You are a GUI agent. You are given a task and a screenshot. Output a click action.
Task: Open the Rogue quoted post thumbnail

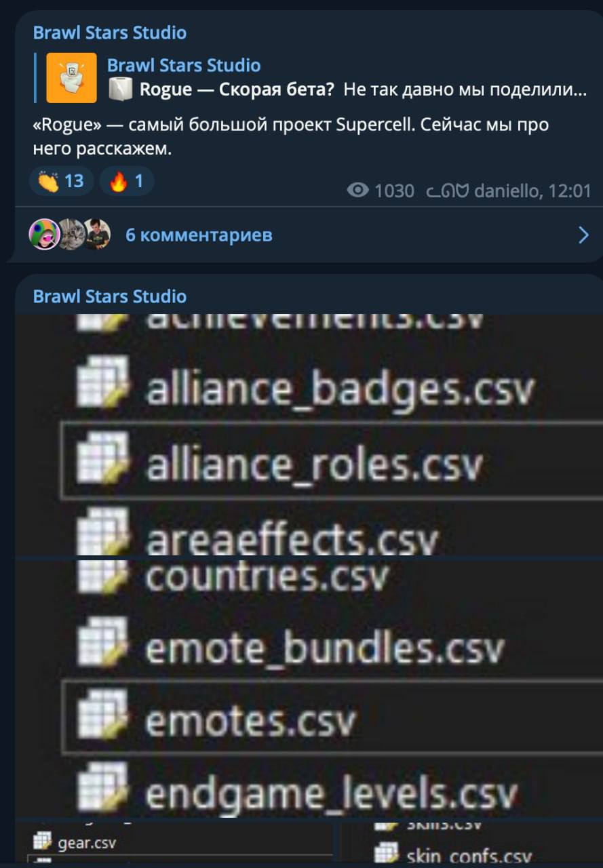(x=71, y=78)
